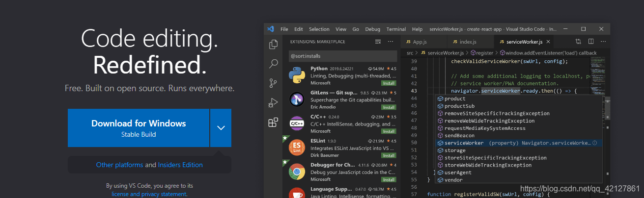Click the @sort:installs search field

click(x=342, y=56)
